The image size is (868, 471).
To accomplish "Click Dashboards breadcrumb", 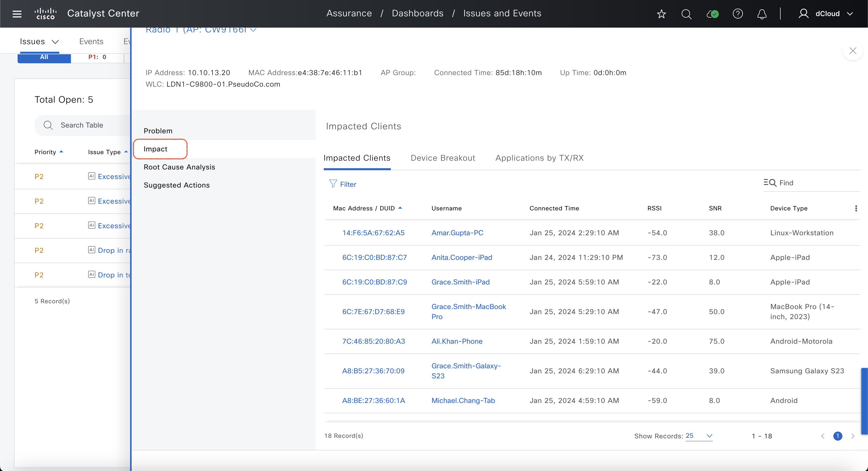I will click(x=417, y=14).
